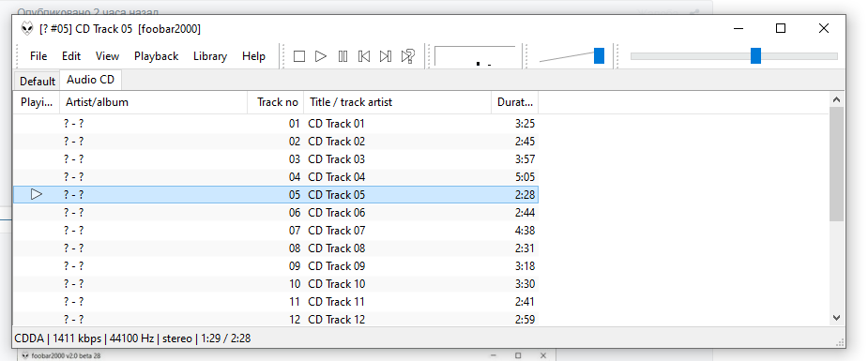Image resolution: width=868 pixels, height=361 pixels.
Task: Adjust the volume slider handle
Action: [599, 56]
